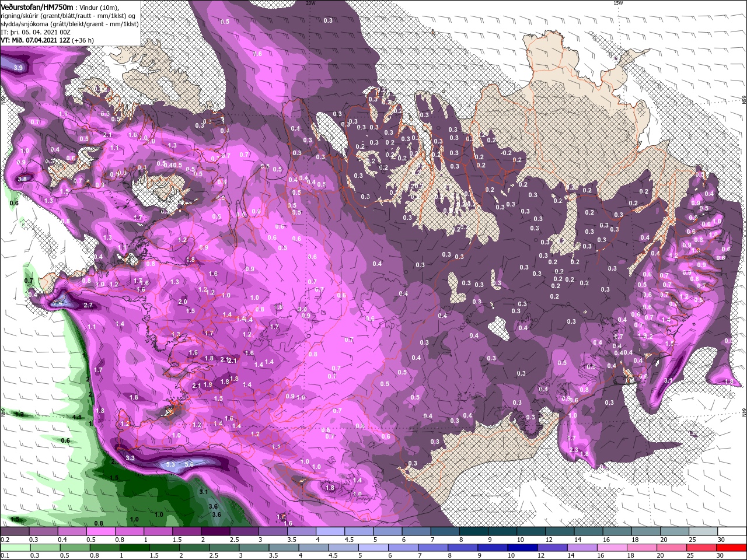747x560 pixels.
Task: Click the 3.9 precipitation value on map
Action: pyautogui.click(x=18, y=68)
